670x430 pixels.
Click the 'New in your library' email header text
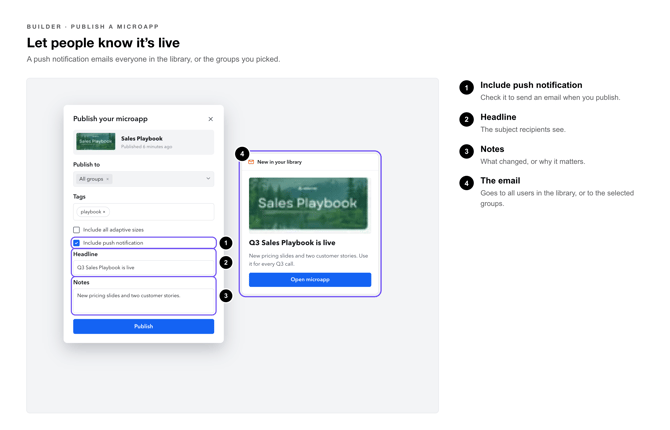click(x=279, y=162)
